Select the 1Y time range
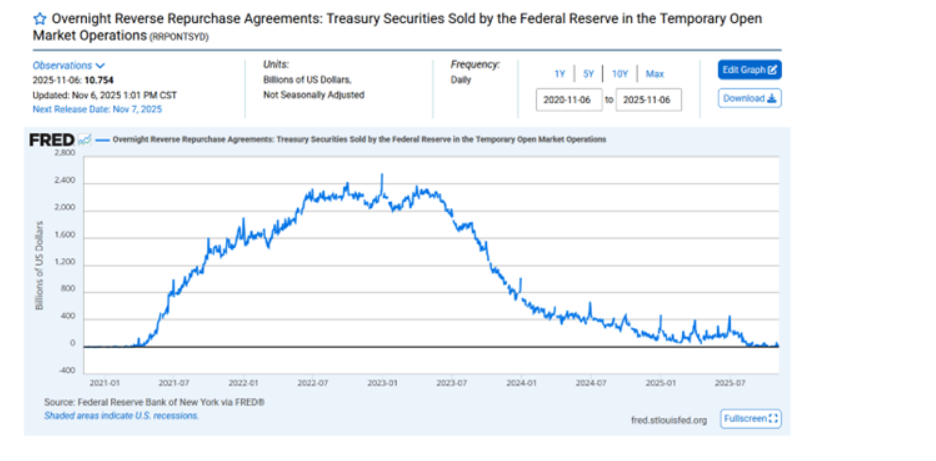 [560, 74]
